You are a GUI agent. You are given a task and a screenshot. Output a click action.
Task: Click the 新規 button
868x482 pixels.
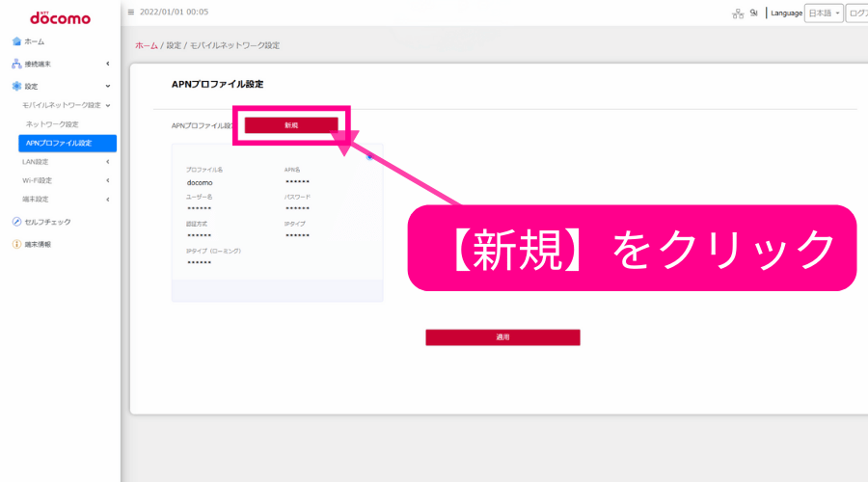pos(291,125)
